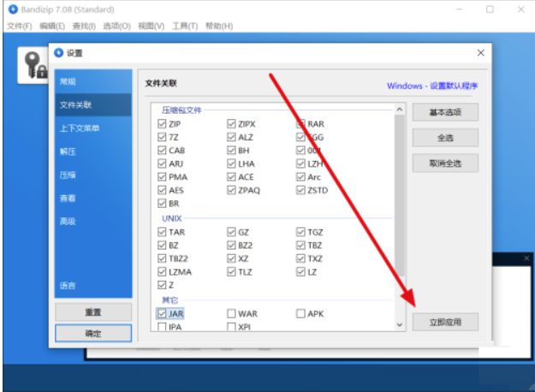This screenshot has height=392, width=535.
Task: Toggle the LHA checkbox
Action: 231,163
